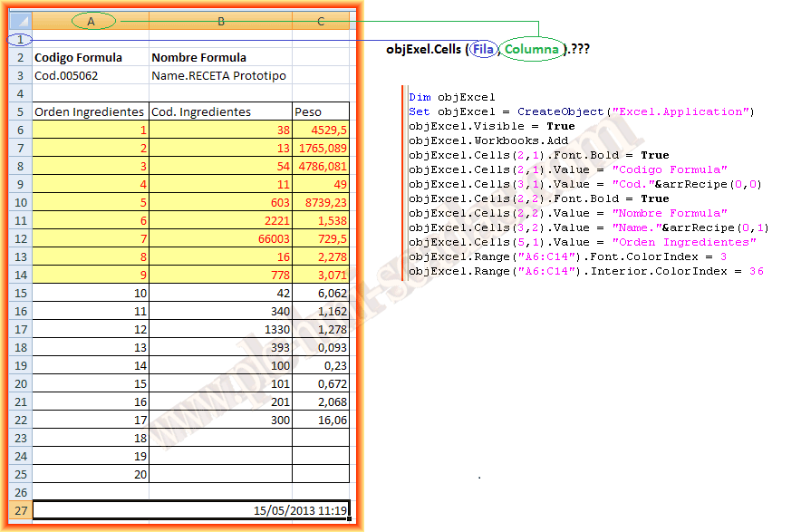Viewport: 801px width, 532px height.
Task: Select the yellow cell containing 66003
Action: click(220, 238)
